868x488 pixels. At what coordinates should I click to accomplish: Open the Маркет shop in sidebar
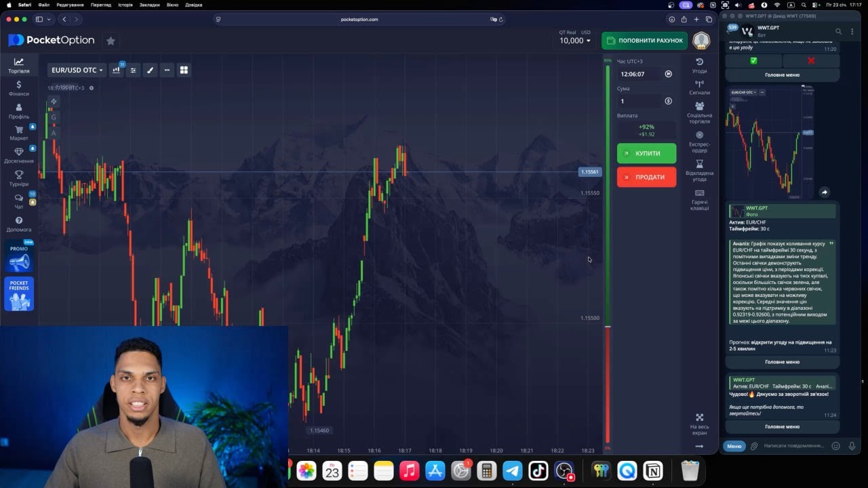point(19,133)
